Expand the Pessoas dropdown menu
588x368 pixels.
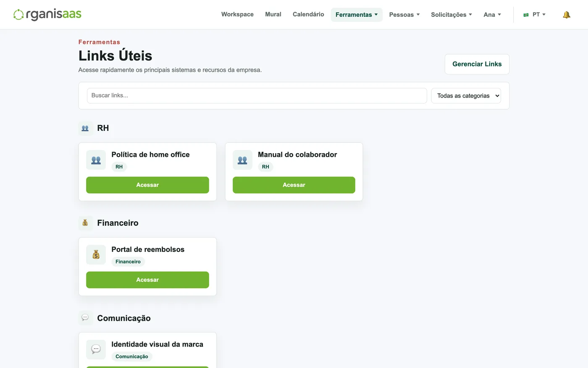404,15
